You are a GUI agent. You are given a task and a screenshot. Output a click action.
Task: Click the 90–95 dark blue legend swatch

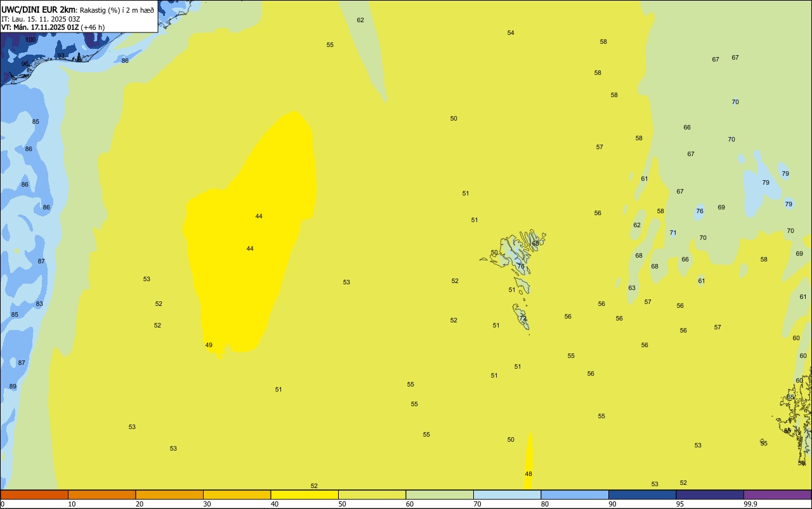[642, 494]
